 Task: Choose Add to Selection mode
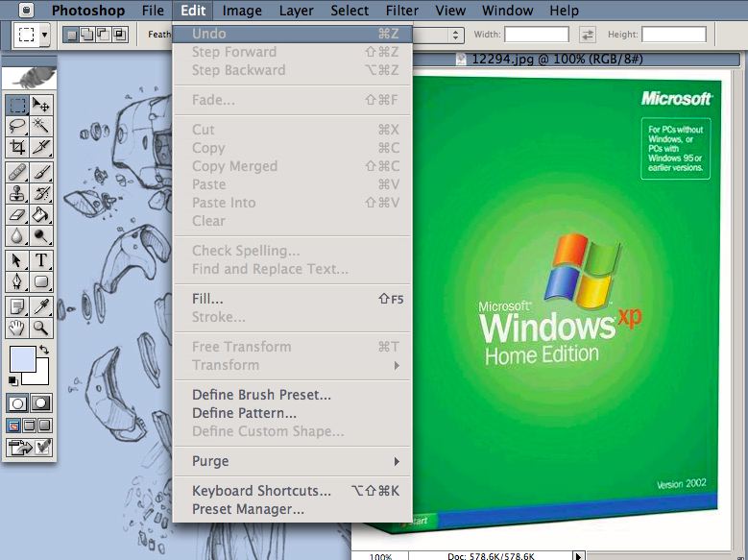[x=87, y=35]
